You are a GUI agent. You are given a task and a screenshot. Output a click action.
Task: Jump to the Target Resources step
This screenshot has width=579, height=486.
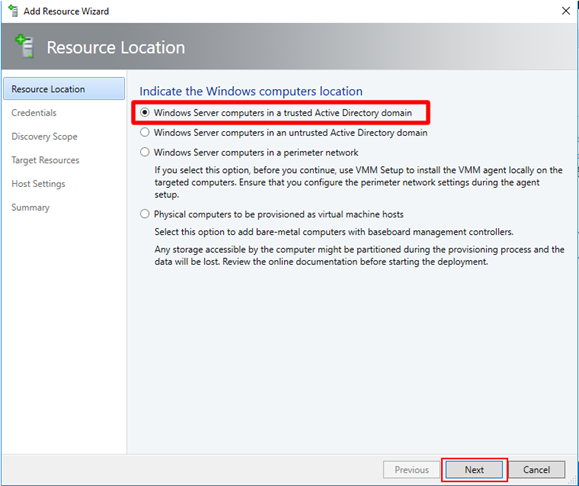coord(45,160)
